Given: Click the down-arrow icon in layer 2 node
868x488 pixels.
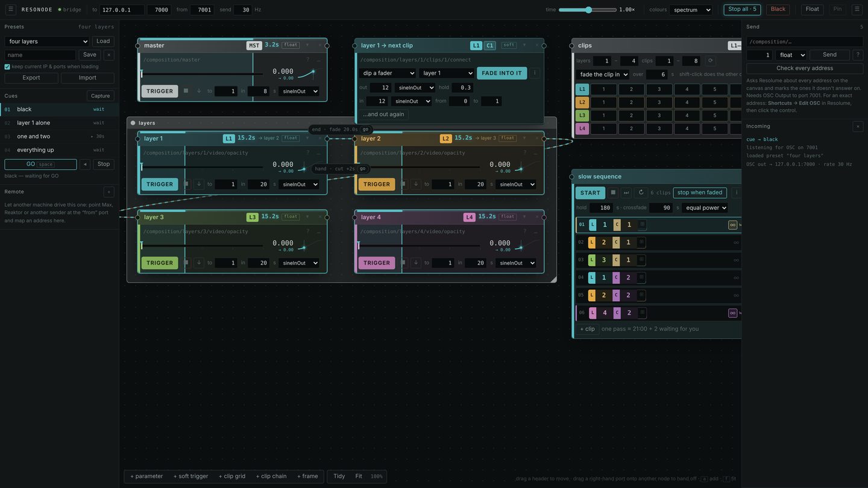Looking at the screenshot, I should click(416, 184).
